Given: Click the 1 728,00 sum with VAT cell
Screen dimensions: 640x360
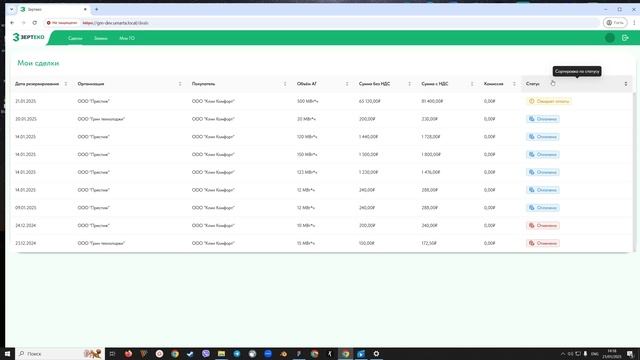Looking at the screenshot, I should point(431,137).
